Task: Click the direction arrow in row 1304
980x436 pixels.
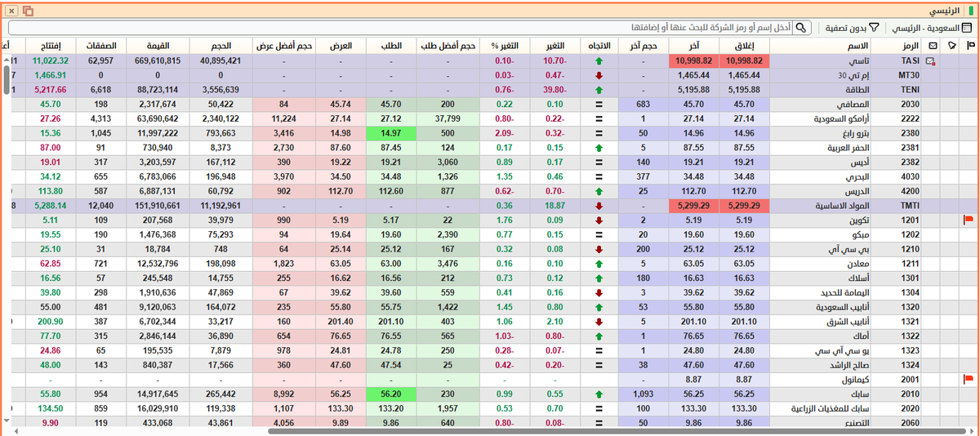Action: click(599, 292)
